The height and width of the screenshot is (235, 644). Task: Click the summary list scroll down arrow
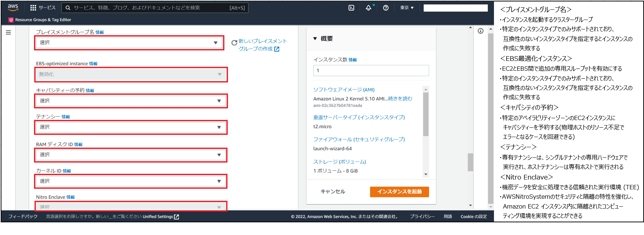tap(426, 174)
